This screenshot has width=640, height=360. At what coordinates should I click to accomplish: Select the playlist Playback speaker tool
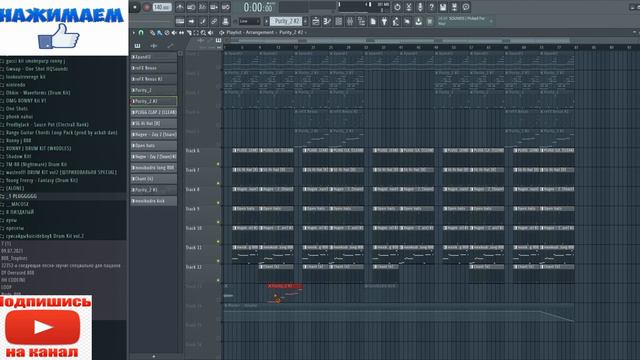point(211,33)
